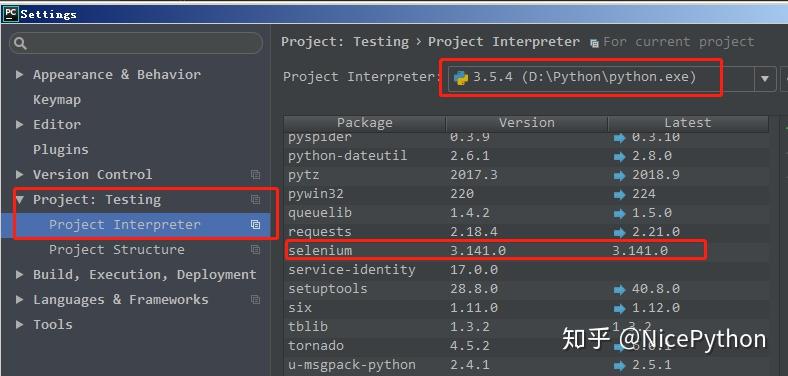Click PyCharm icon in Settings title bar

click(x=10, y=13)
